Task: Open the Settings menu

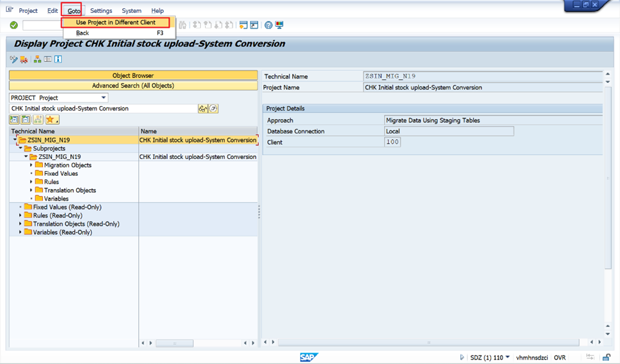Action: click(101, 11)
